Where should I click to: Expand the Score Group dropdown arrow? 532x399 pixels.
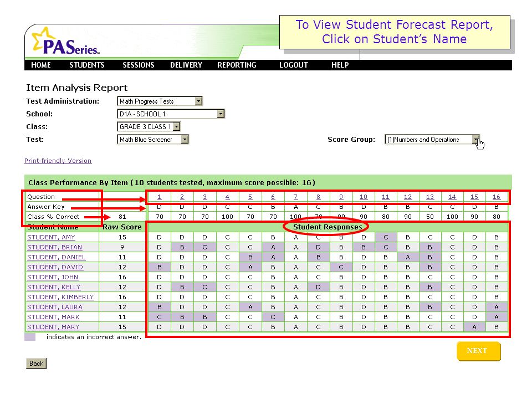tap(475, 140)
